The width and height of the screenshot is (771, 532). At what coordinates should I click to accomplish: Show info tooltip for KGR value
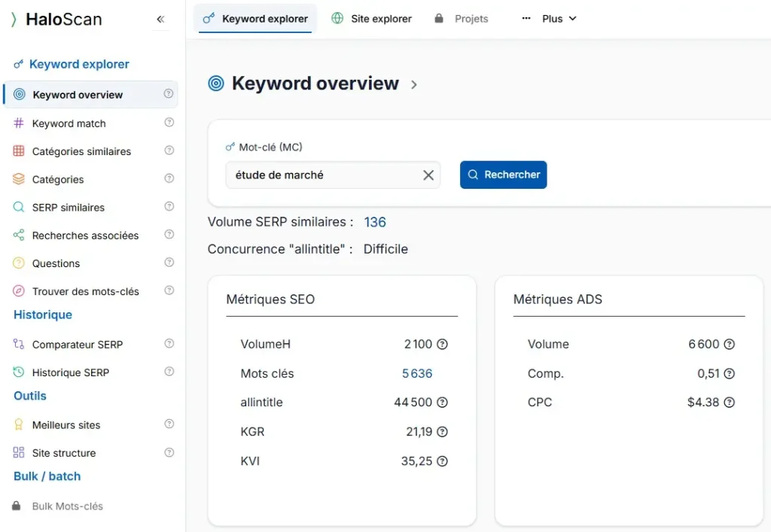[x=443, y=432]
